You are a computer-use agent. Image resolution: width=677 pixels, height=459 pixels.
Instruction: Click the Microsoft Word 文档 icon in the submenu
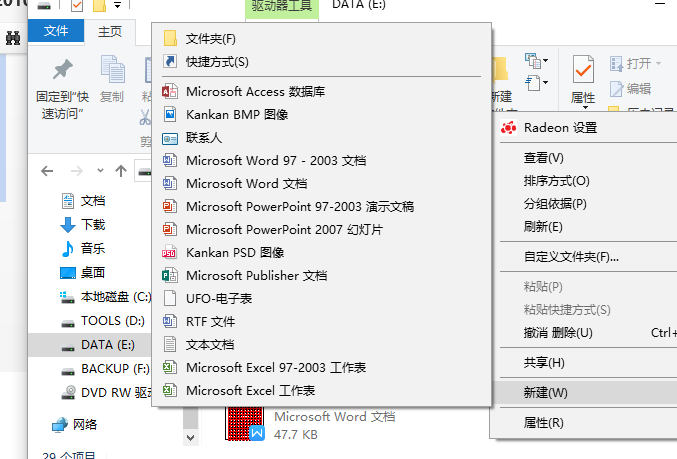pyautogui.click(x=170, y=183)
